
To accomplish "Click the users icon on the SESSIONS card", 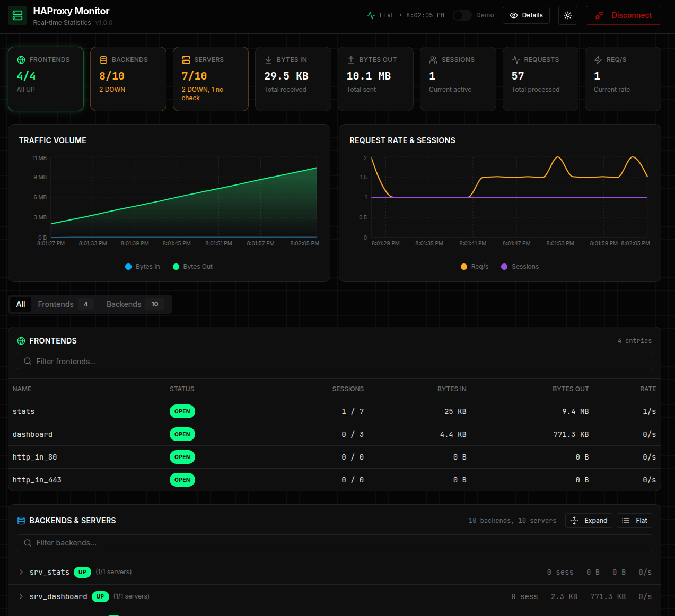I will (432, 59).
